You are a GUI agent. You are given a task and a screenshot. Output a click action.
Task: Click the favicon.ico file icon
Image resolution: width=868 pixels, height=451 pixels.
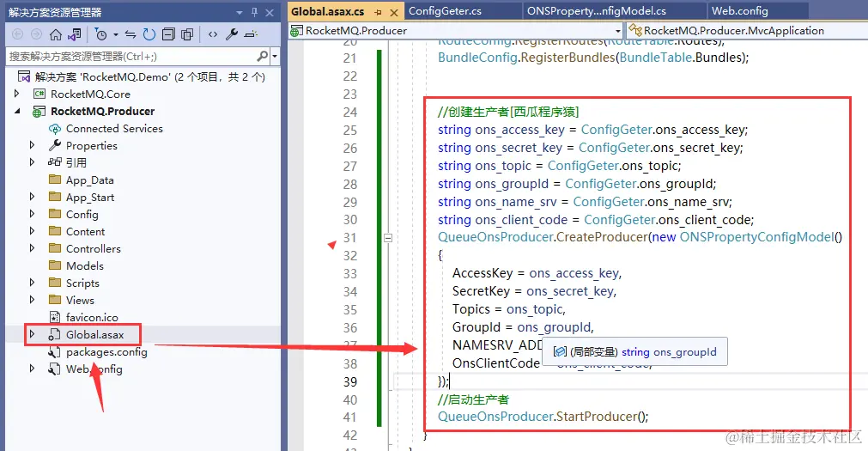pos(55,317)
